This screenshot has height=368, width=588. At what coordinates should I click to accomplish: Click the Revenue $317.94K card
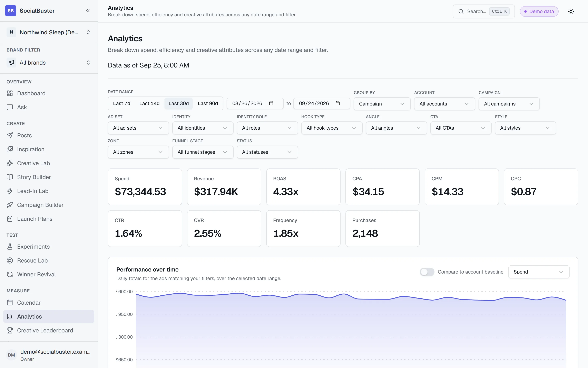224,187
